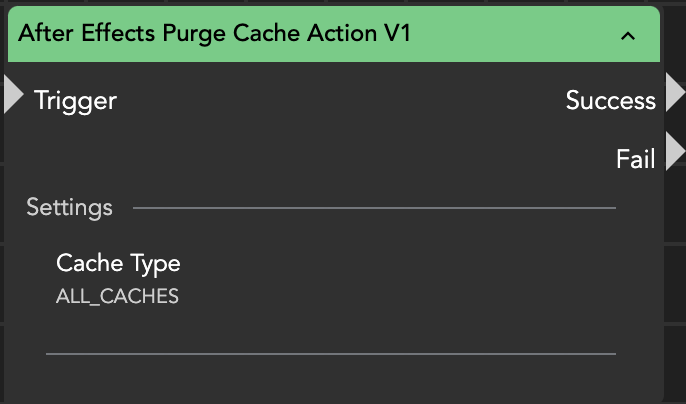
Task: Select the Trigger input label
Action: pyautogui.click(x=75, y=101)
